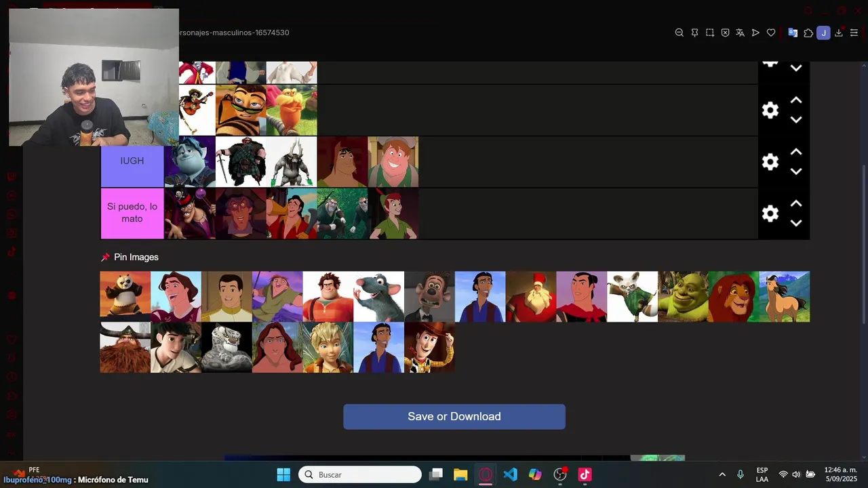Open browser downloads icon

tap(839, 33)
